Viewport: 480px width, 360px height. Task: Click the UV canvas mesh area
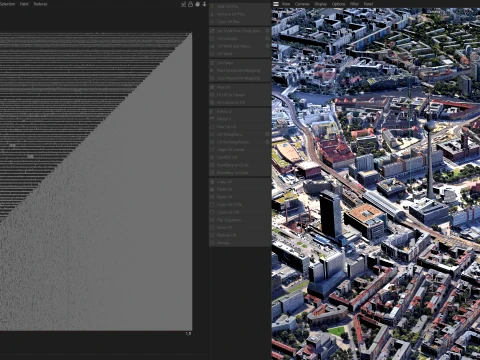pos(96,182)
